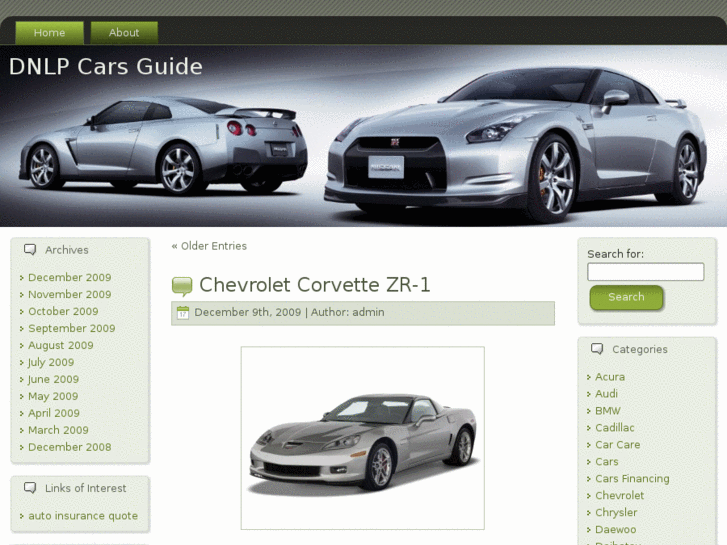Select the Cadillac category
727x545 pixels.
pos(615,428)
